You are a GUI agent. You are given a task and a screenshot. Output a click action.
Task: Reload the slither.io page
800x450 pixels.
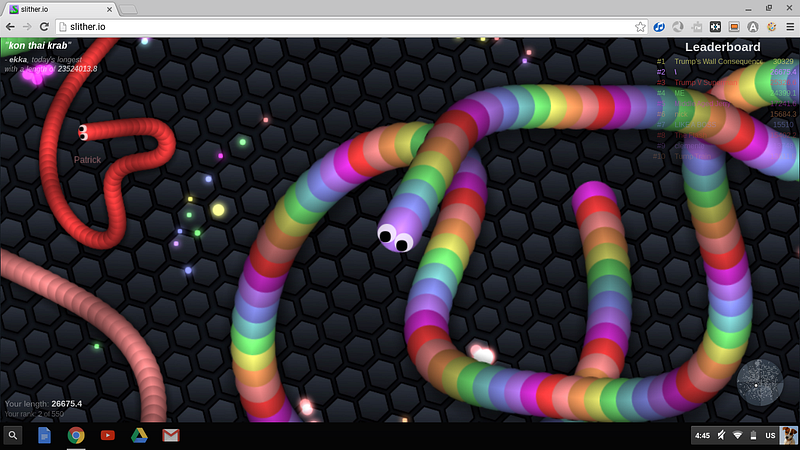pyautogui.click(x=44, y=27)
